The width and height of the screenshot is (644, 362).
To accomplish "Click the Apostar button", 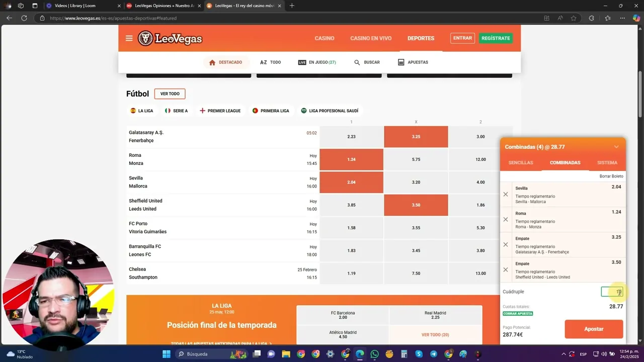I will [x=594, y=329].
